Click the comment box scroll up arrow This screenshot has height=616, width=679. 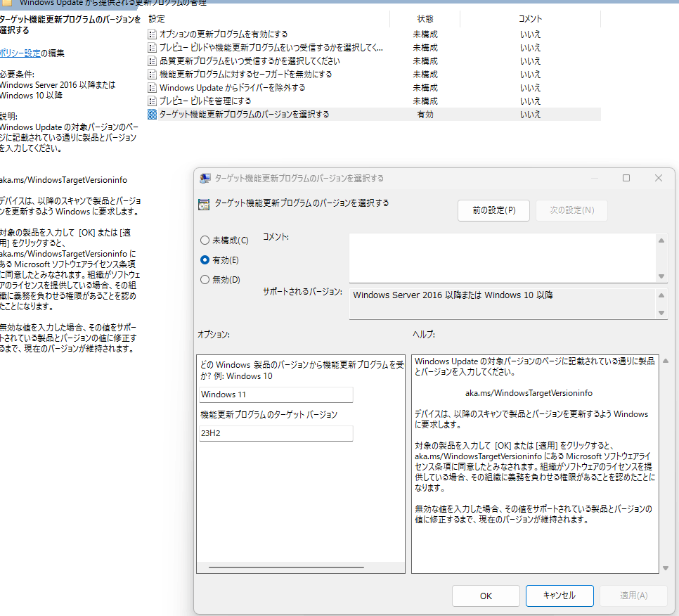coord(661,240)
